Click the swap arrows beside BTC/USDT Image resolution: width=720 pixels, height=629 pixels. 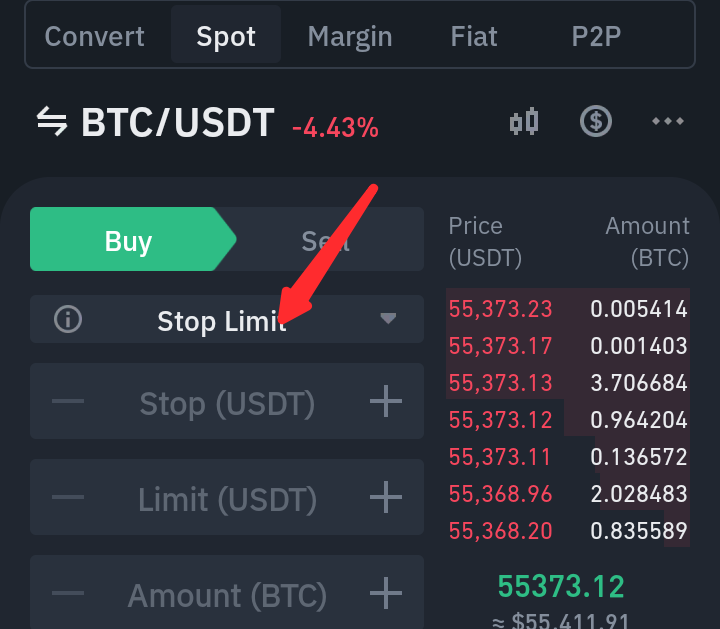coord(52,122)
